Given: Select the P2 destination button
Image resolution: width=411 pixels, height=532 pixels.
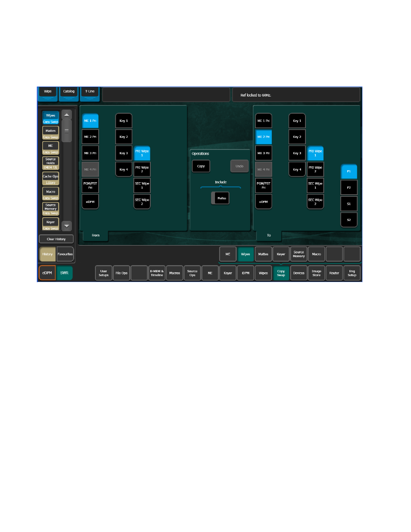Looking at the screenshot, I should tap(349, 188).
